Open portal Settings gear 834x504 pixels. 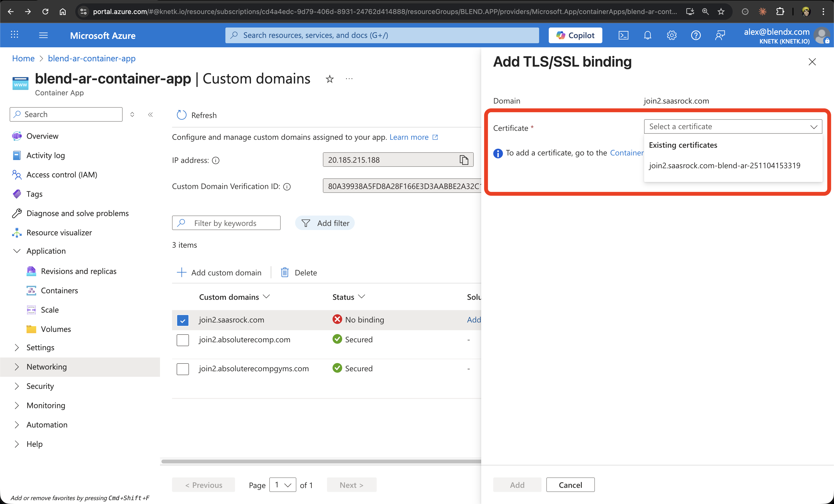672,35
